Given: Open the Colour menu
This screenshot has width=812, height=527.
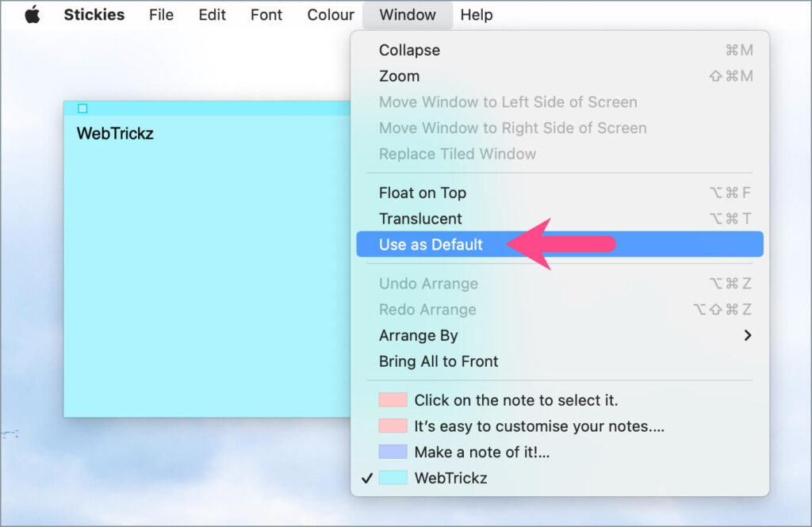Looking at the screenshot, I should point(330,13).
